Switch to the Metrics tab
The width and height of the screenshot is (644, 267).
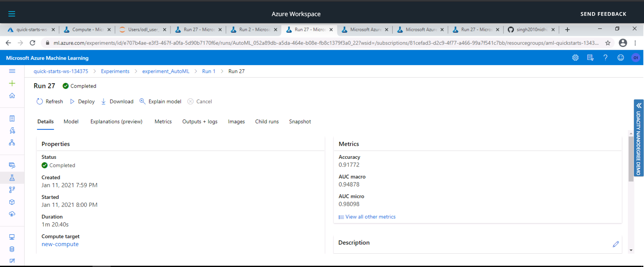tap(163, 122)
